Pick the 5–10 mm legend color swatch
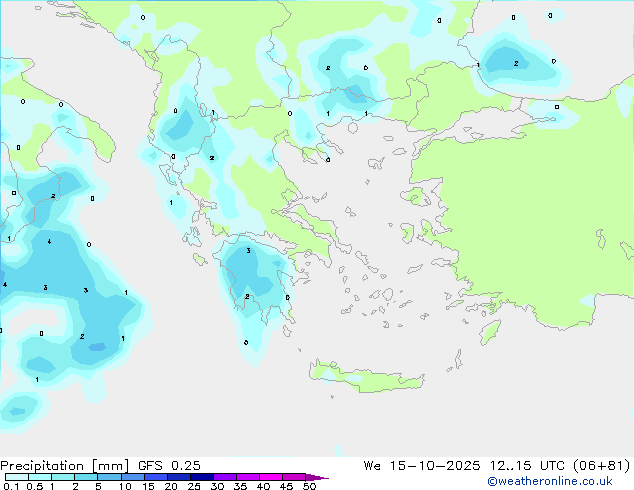Viewport: 634px width, 490px height. click(109, 477)
